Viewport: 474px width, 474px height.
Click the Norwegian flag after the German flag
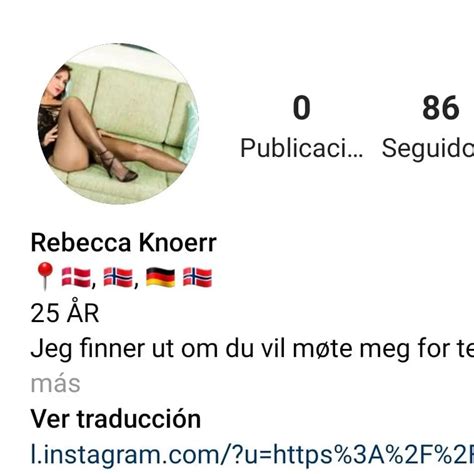pos(197,277)
